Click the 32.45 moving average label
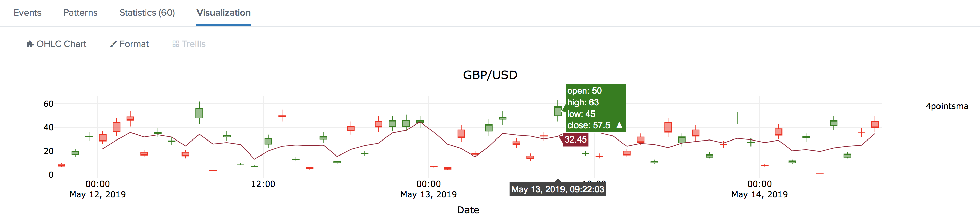Viewport: 980px width, 221px height. 575,139
